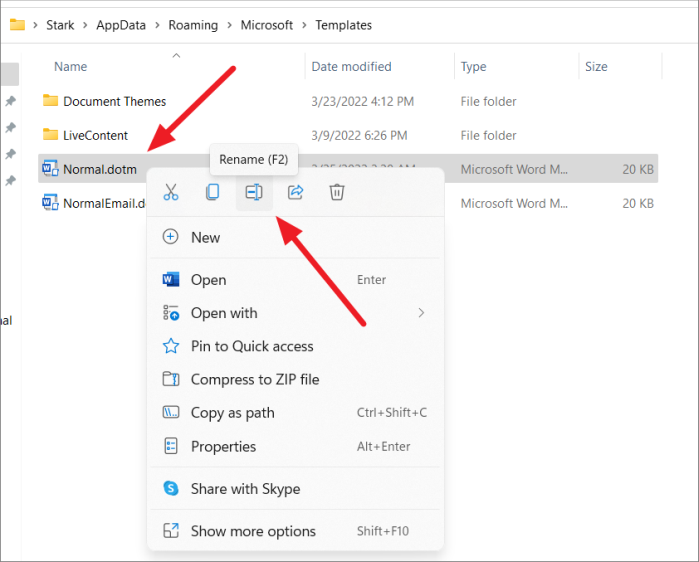Click the LiveContent folder icon
This screenshot has height=562, width=699.
coord(50,134)
